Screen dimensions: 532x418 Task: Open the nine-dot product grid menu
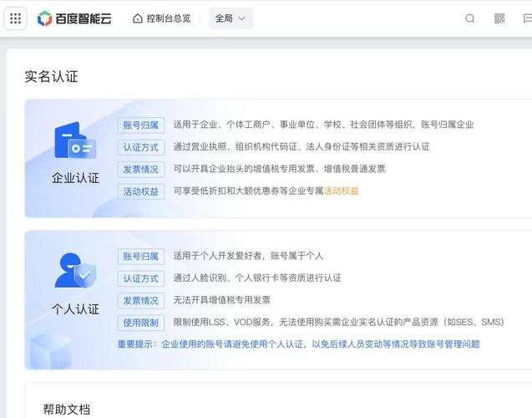coord(15,18)
